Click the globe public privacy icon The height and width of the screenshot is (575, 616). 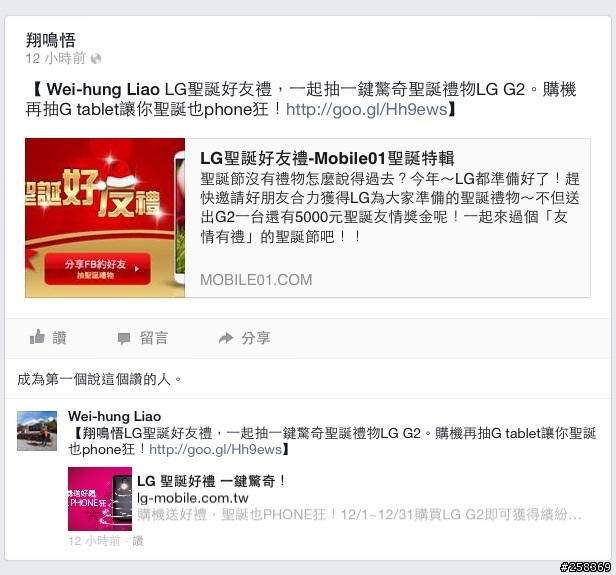click(x=96, y=59)
